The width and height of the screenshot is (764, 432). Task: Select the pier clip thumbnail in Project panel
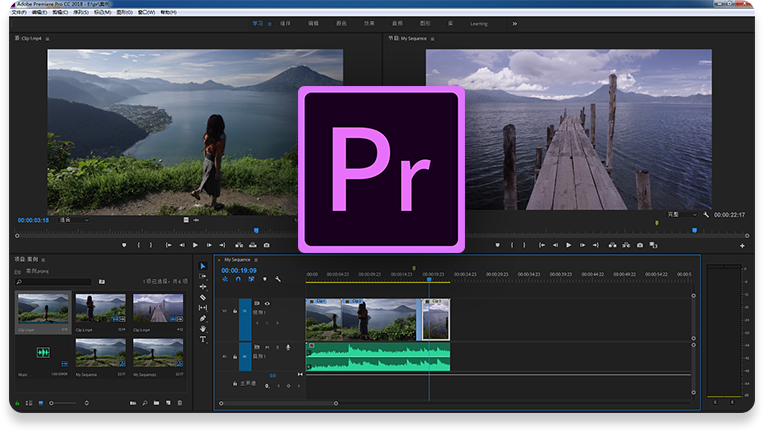click(x=158, y=308)
